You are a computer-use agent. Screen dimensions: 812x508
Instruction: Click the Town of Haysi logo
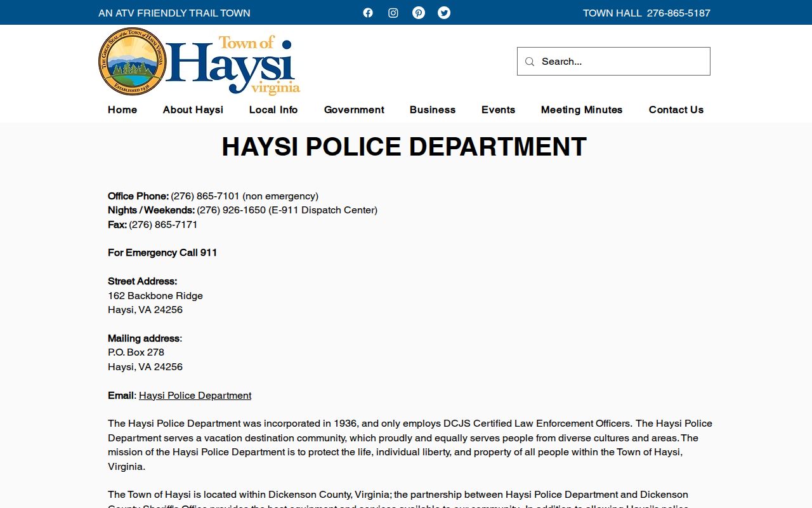coord(199,62)
